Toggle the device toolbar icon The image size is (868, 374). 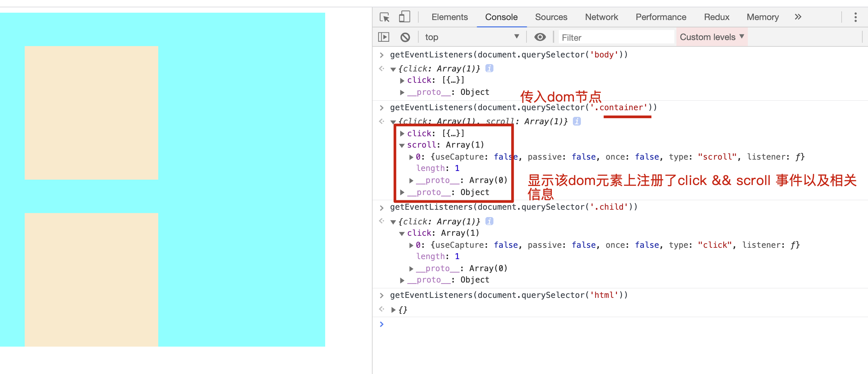pos(404,17)
